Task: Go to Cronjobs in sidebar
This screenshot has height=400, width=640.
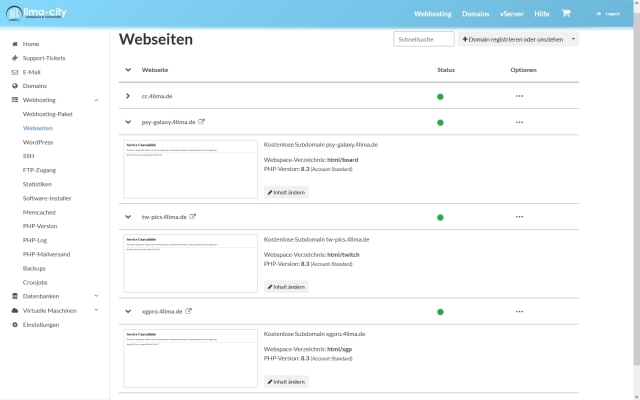Action: coord(35,282)
